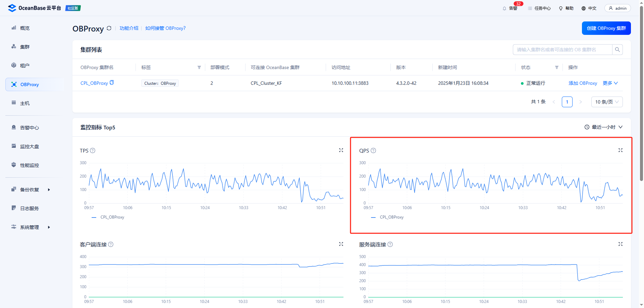This screenshot has width=644, height=308.
Task: Click 创建 OBProxy 集群 button
Action: coord(606,28)
